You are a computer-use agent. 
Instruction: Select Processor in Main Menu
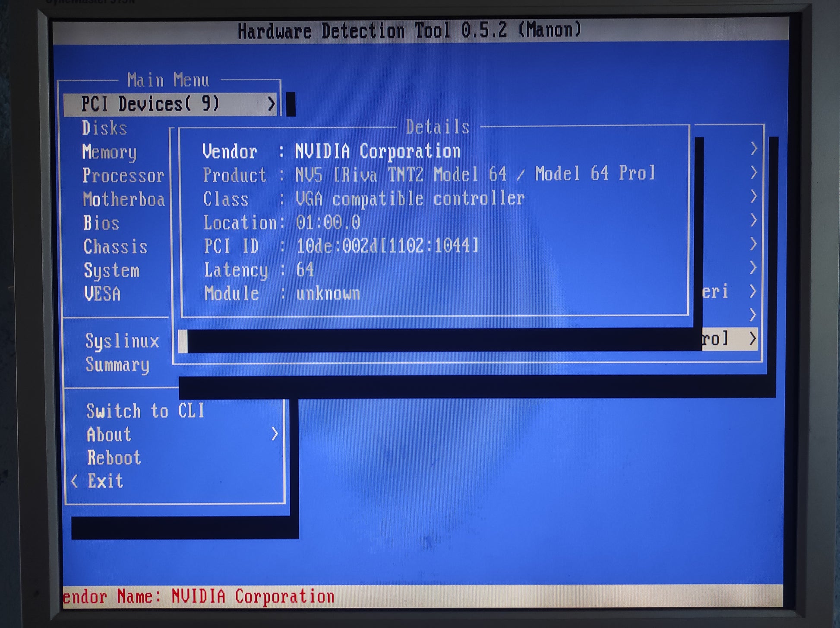123,176
